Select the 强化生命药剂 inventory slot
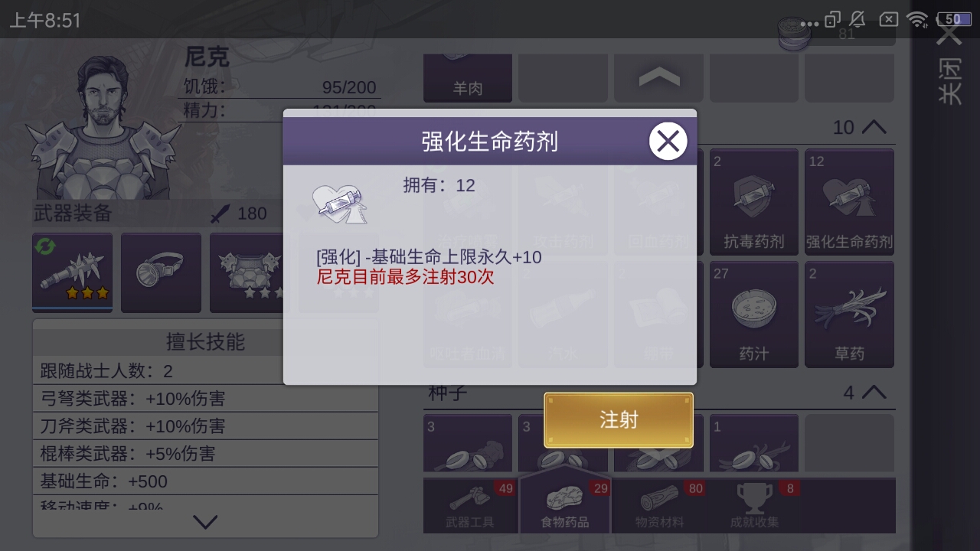 coord(849,202)
